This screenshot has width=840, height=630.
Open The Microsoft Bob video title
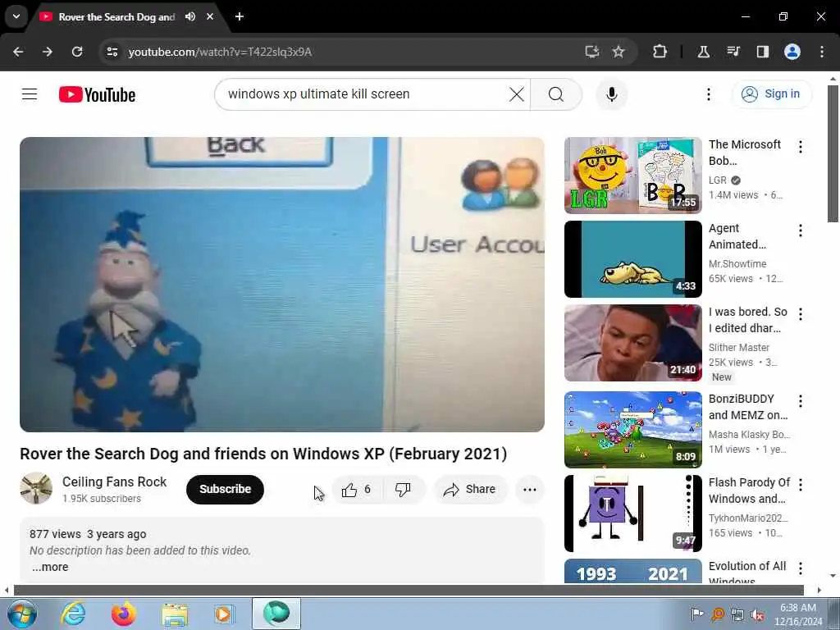click(745, 153)
